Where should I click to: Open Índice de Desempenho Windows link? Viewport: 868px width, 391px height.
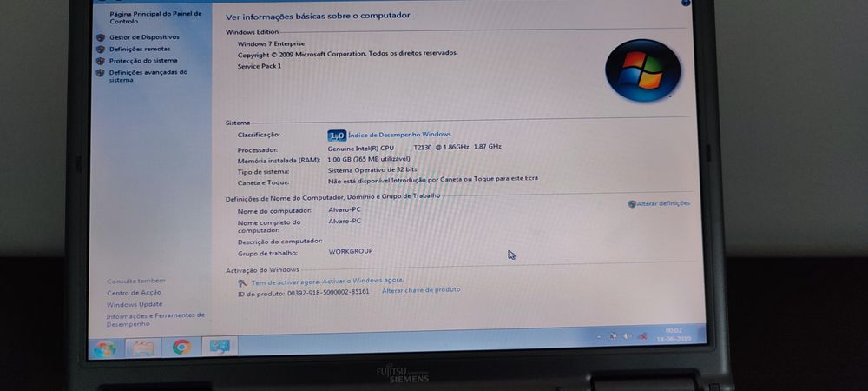tap(399, 134)
